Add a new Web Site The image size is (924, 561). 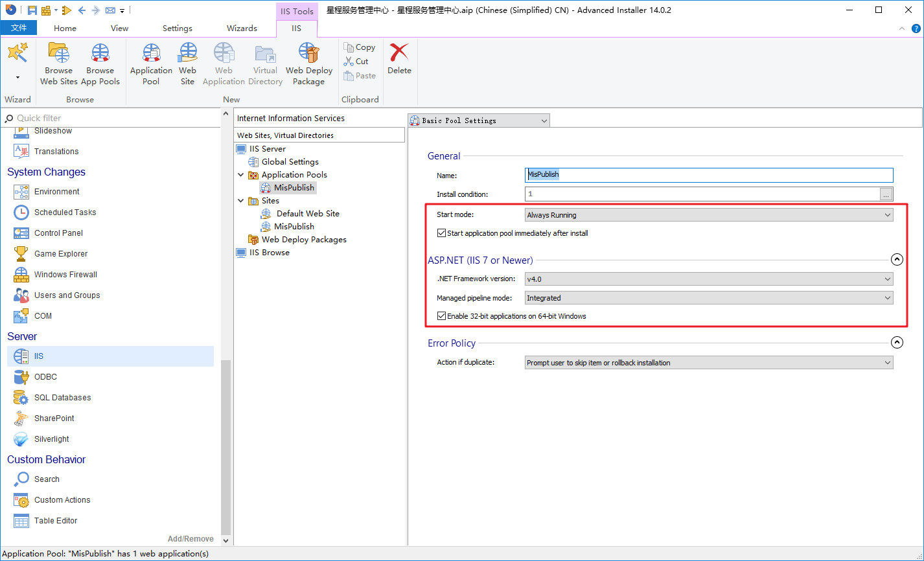point(187,64)
